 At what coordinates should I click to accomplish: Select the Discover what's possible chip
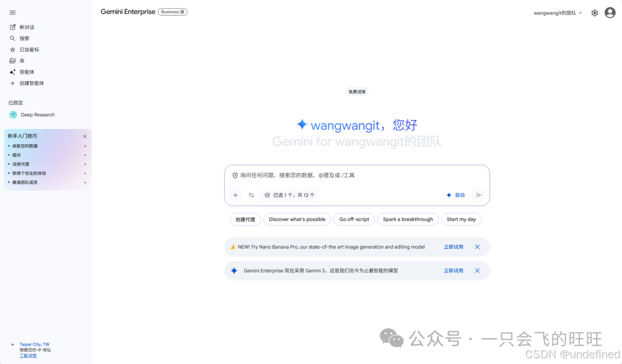point(297,219)
